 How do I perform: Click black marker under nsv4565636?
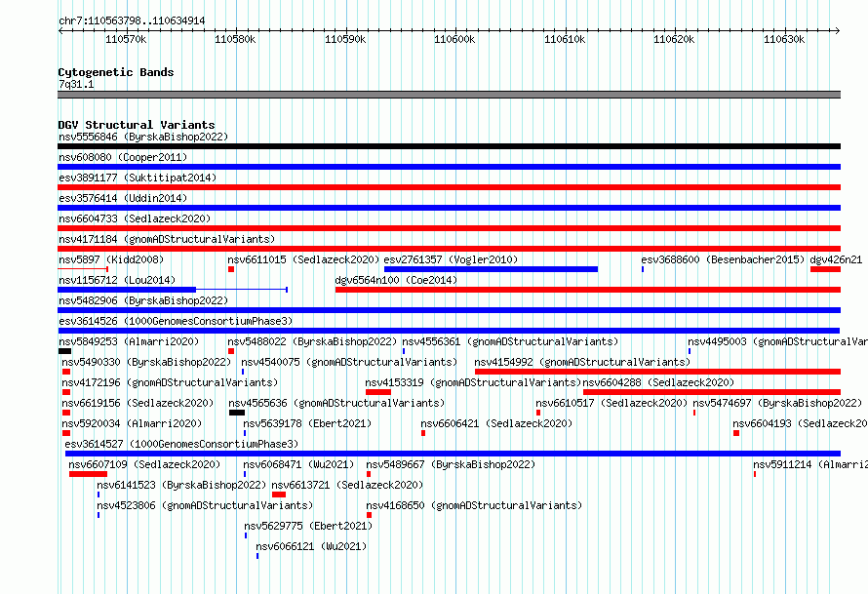237,413
